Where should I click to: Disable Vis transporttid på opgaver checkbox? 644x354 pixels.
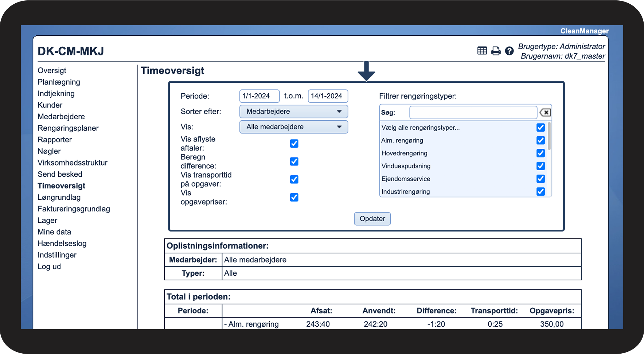pyautogui.click(x=294, y=179)
